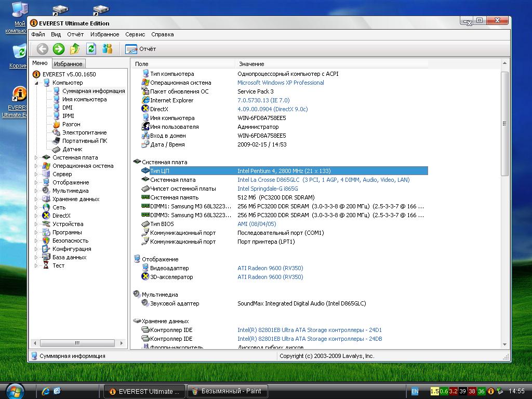The width and height of the screenshot is (532, 399).
Task: Click the users icon in toolbar
Action: click(x=108, y=49)
